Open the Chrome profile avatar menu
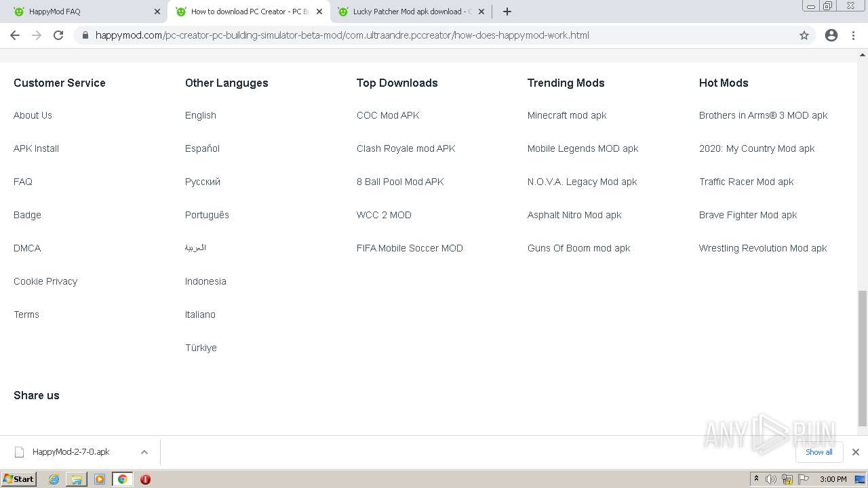The height and width of the screenshot is (488, 868). pos(831,35)
